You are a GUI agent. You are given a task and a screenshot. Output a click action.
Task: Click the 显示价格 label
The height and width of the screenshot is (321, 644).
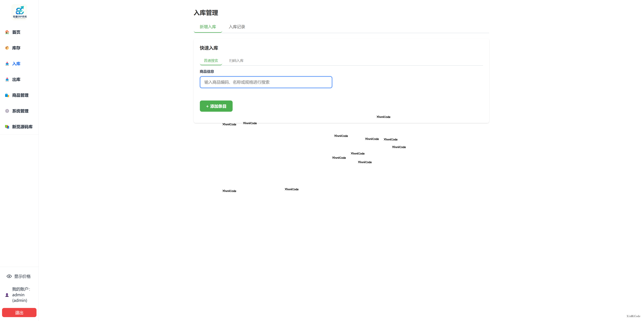22,276
